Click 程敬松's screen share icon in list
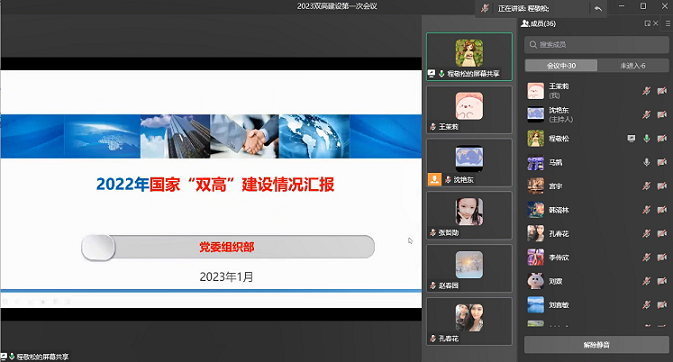The image size is (673, 362). pyautogui.click(x=631, y=138)
